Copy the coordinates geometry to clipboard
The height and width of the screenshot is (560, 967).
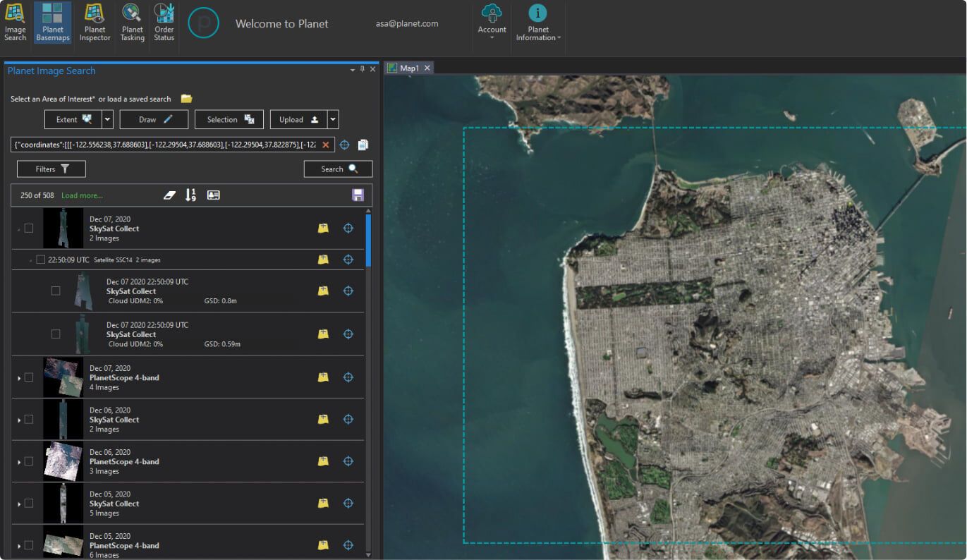coord(363,145)
